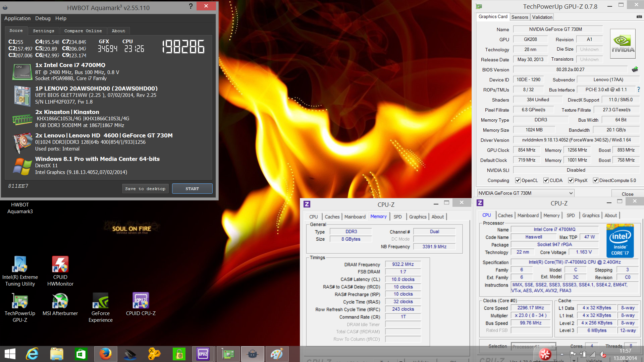Click the Aquamark cat taskbar button
Image resolution: width=644 pixels, height=362 pixels.
point(252,354)
